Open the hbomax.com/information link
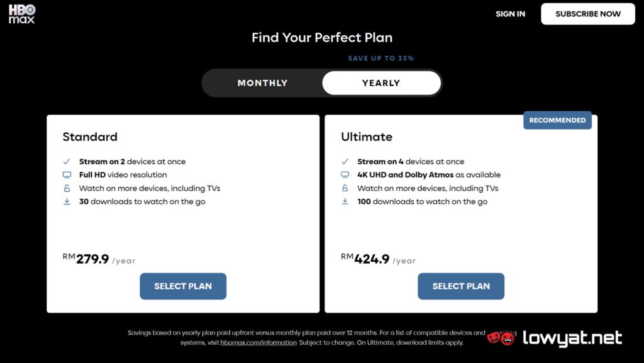Image resolution: width=644 pixels, height=363 pixels. (258, 342)
